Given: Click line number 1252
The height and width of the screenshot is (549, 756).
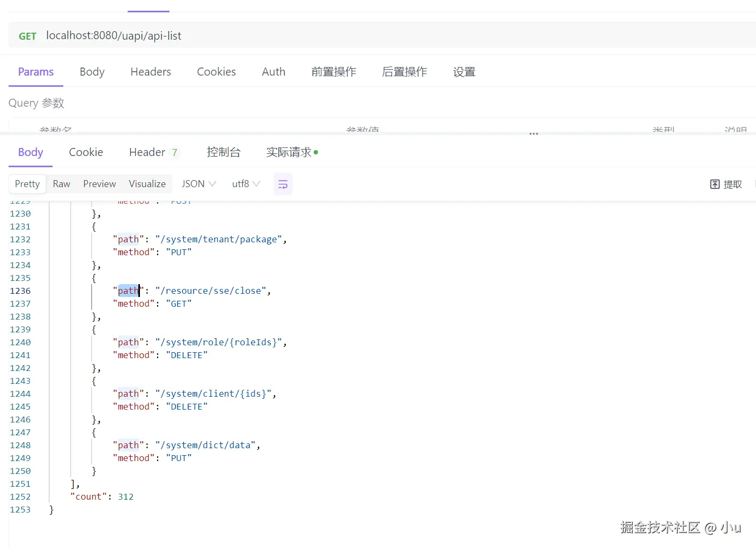Looking at the screenshot, I should tap(20, 496).
